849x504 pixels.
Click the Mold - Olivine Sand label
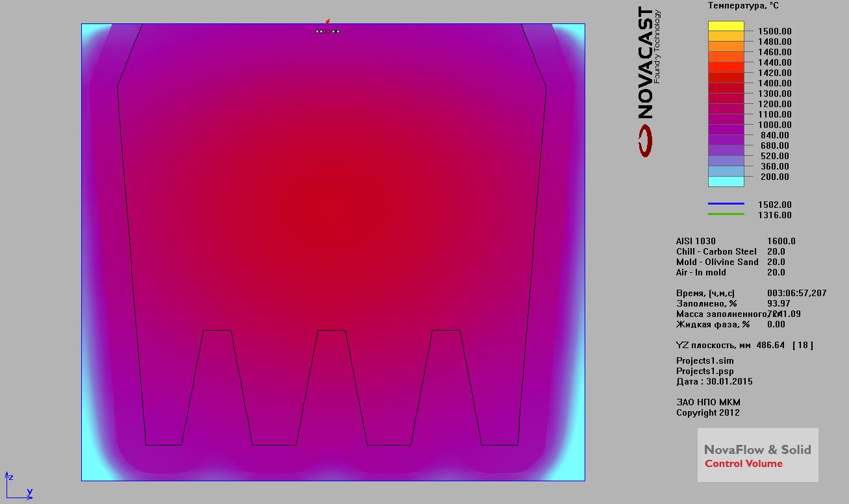point(717,262)
